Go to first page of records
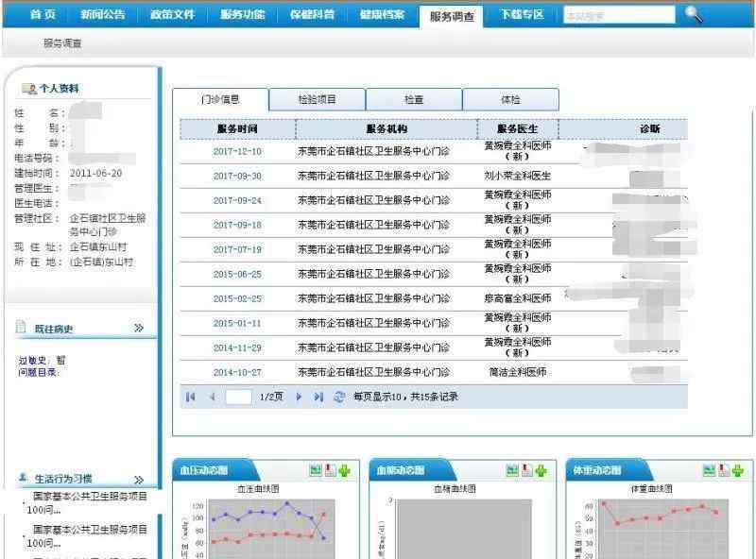756x559 pixels. [x=191, y=398]
